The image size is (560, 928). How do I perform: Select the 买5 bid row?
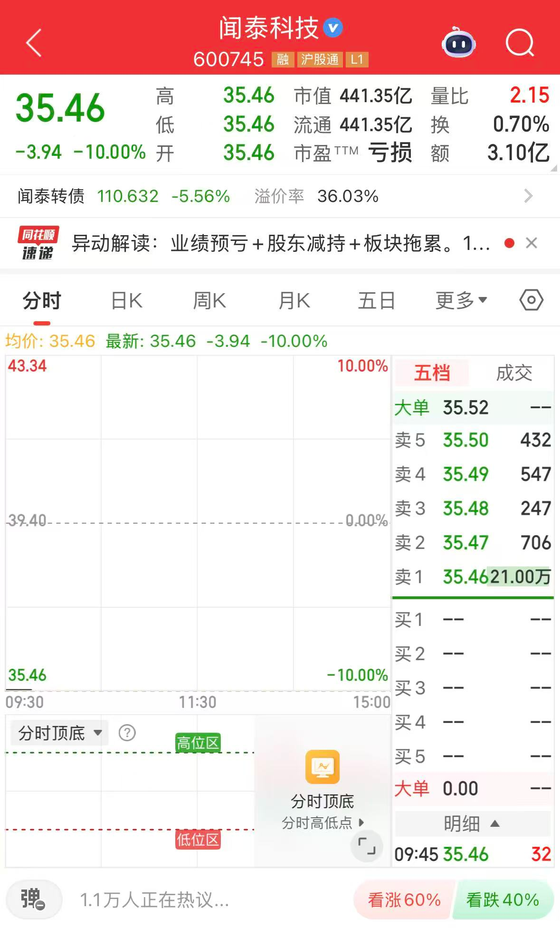pos(473,756)
